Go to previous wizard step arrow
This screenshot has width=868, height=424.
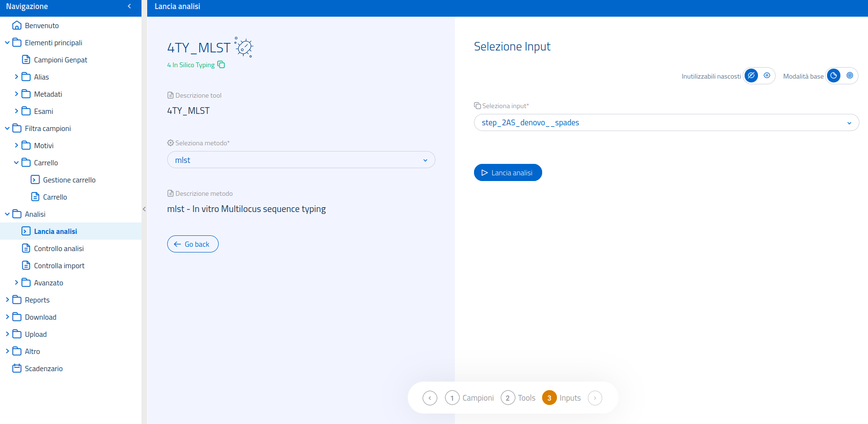(430, 398)
